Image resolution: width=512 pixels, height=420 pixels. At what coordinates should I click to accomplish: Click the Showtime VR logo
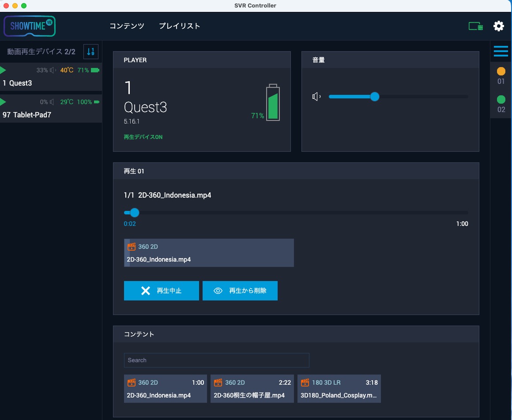tap(30, 26)
